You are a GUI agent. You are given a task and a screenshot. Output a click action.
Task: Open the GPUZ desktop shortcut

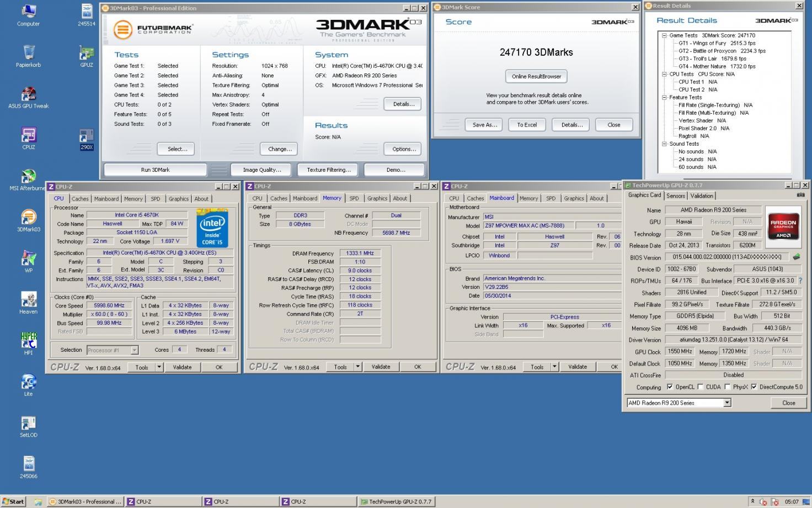87,54
